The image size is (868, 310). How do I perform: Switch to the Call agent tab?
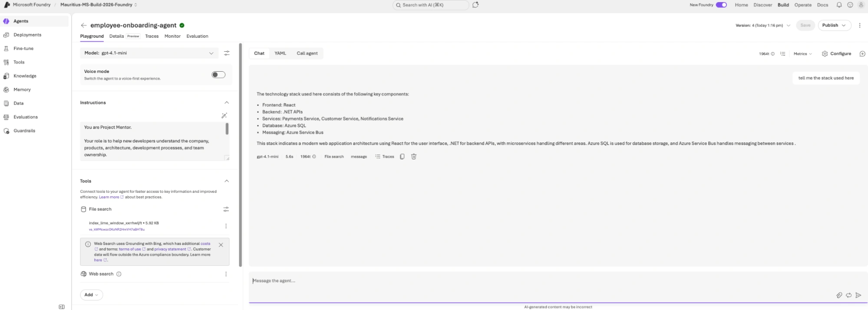click(307, 53)
